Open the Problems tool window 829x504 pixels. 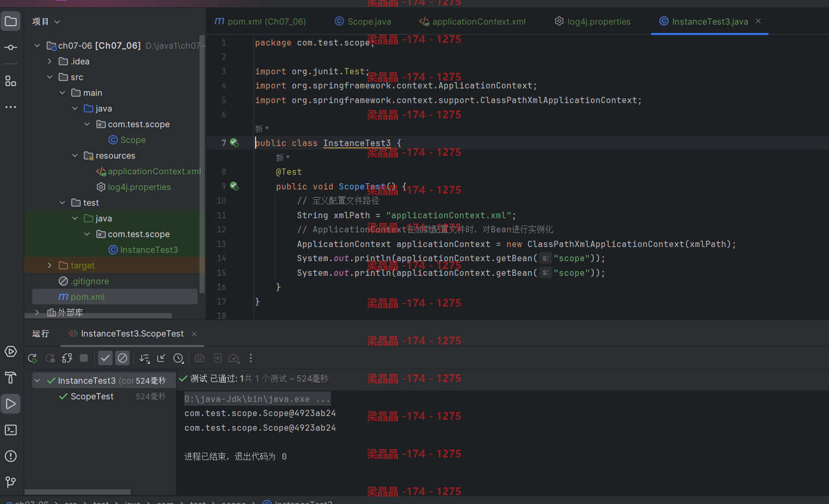pyautogui.click(x=10, y=456)
